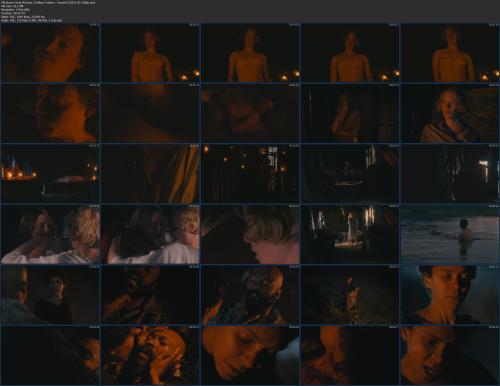
Task: Open the two people face-to-face thumbnail
Action: pyautogui.click(x=50, y=234)
